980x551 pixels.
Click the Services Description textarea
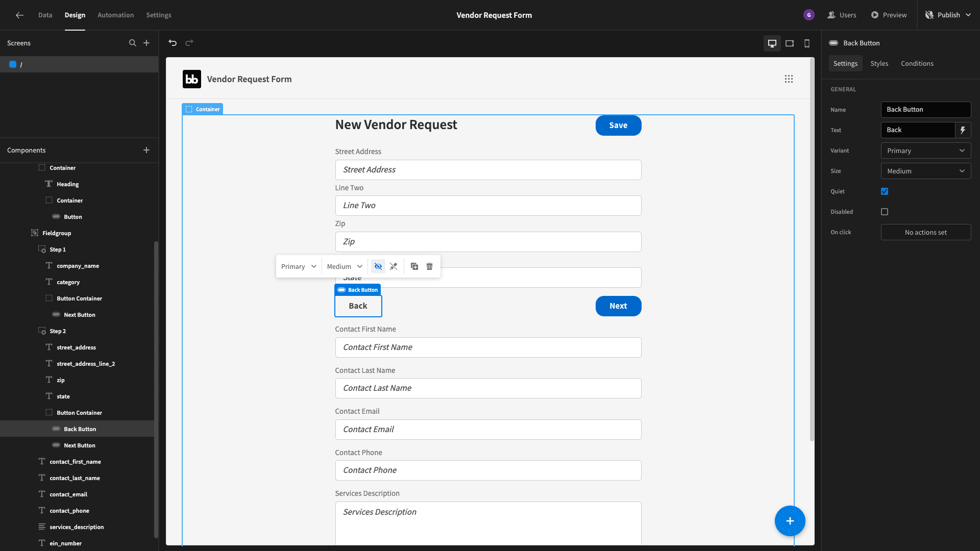(488, 523)
